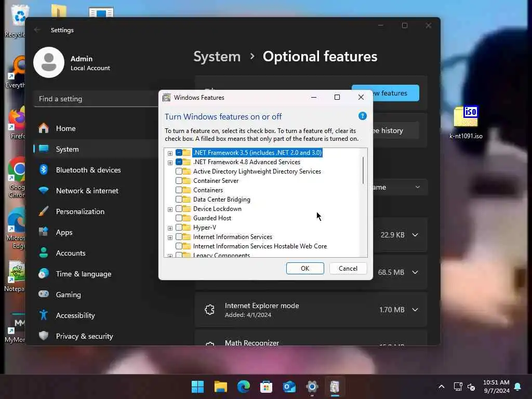532x399 pixels.
Task: Enable the Device Lockdown checkbox
Action: [179, 209]
